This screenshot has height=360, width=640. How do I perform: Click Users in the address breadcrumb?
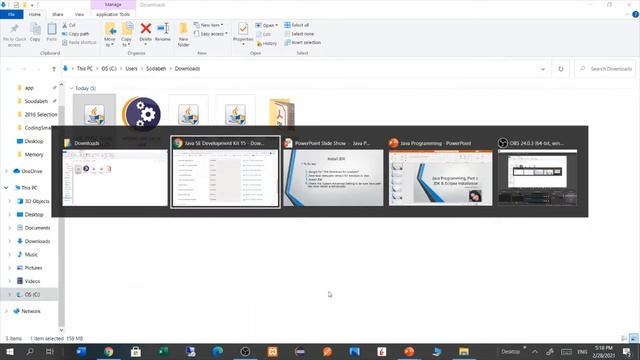click(x=131, y=69)
